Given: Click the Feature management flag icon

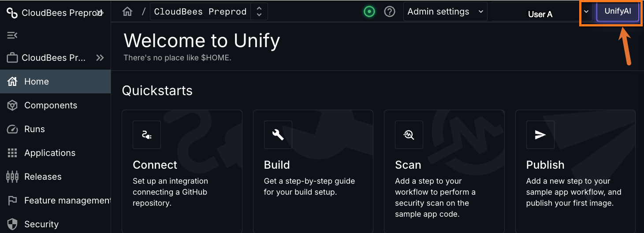Looking at the screenshot, I should pyautogui.click(x=12, y=200).
